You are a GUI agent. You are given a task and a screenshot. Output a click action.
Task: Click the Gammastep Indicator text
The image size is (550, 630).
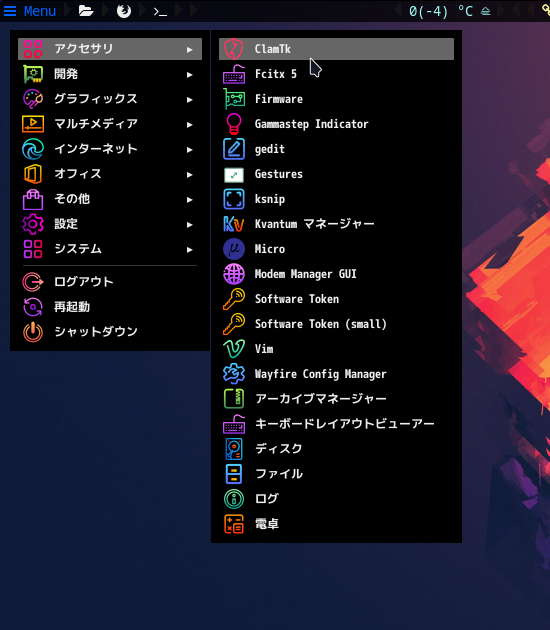point(311,124)
